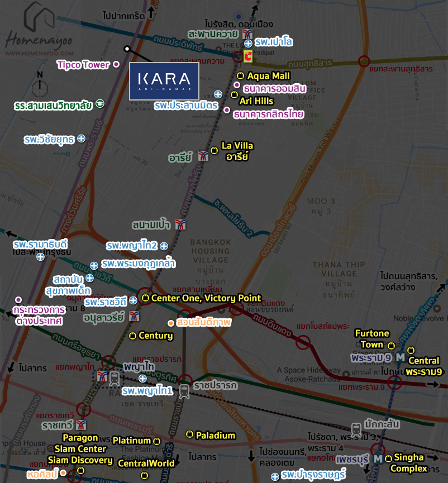Click the Center One, Victory Point label
This screenshot has width=448, height=483.
pyautogui.click(x=206, y=298)
